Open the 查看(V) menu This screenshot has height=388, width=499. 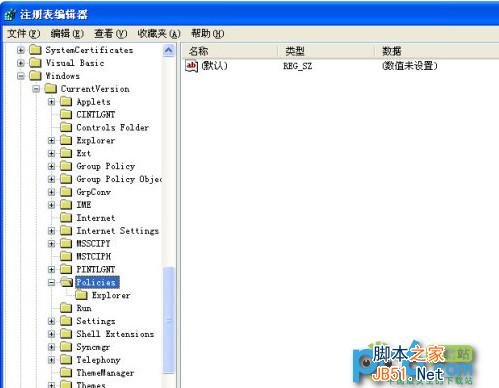pos(111,33)
